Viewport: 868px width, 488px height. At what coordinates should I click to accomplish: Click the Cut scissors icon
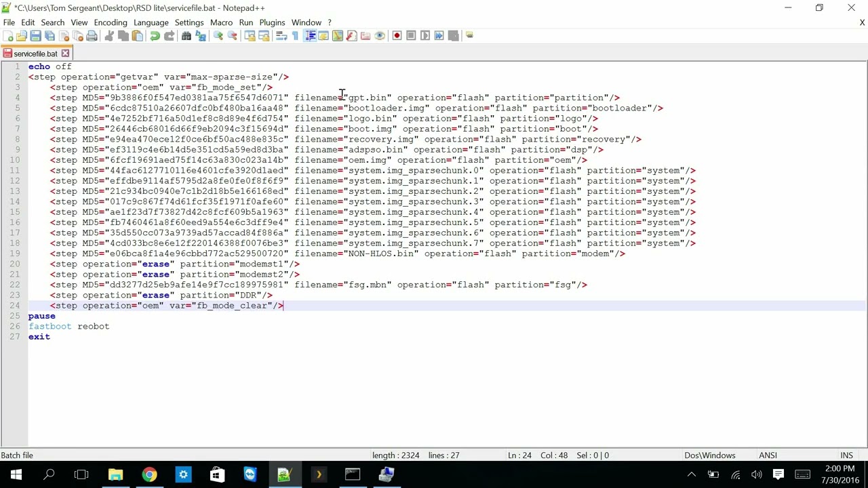pos(109,36)
